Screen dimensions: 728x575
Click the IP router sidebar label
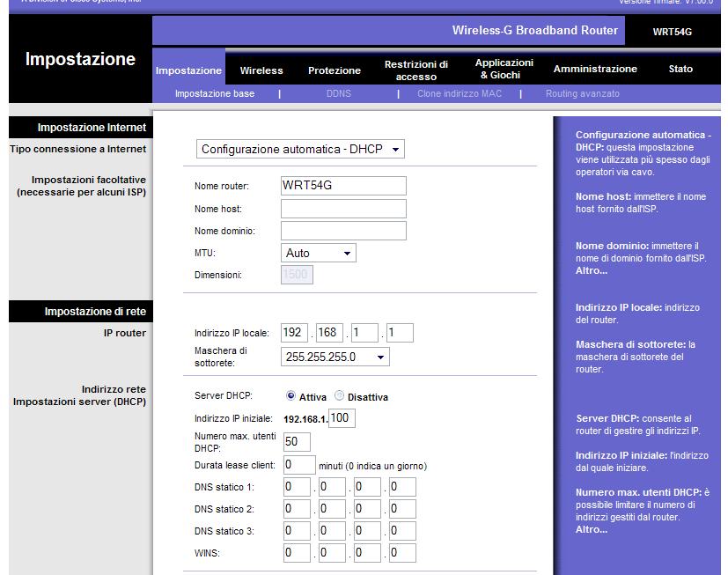(x=125, y=333)
